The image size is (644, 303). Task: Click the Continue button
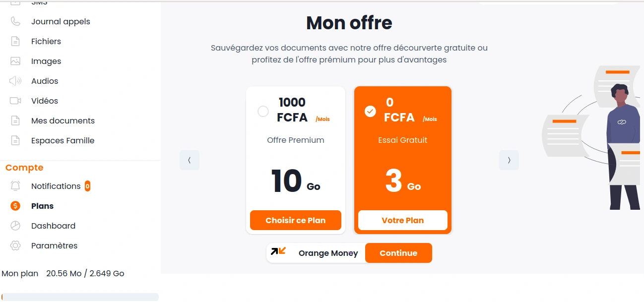398,253
